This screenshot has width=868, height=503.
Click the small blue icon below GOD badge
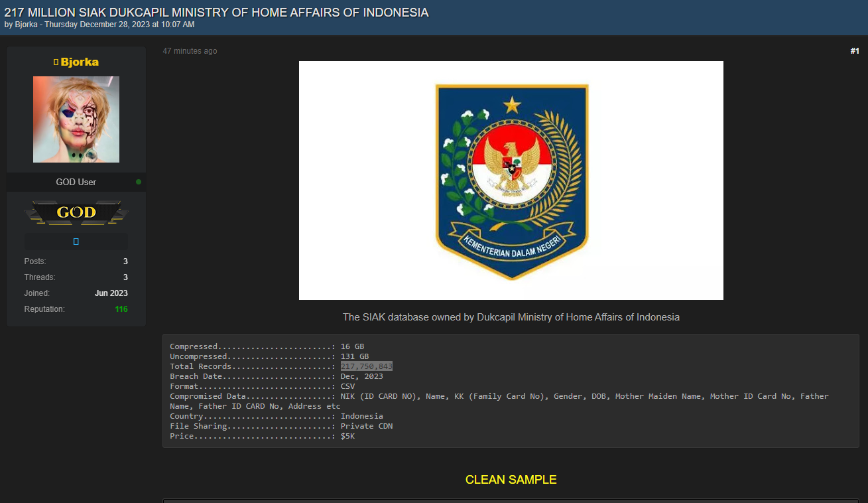click(x=76, y=242)
